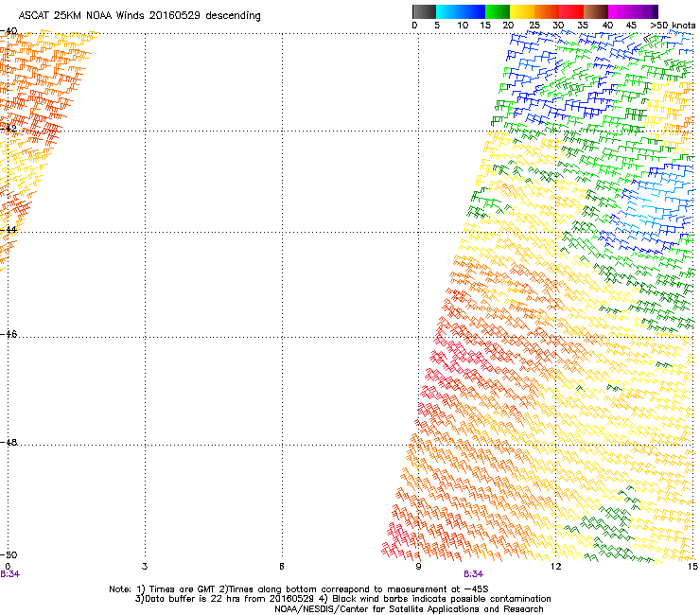Select the '-42' latitude axis label
This screenshot has width=700, height=615.
9,128
